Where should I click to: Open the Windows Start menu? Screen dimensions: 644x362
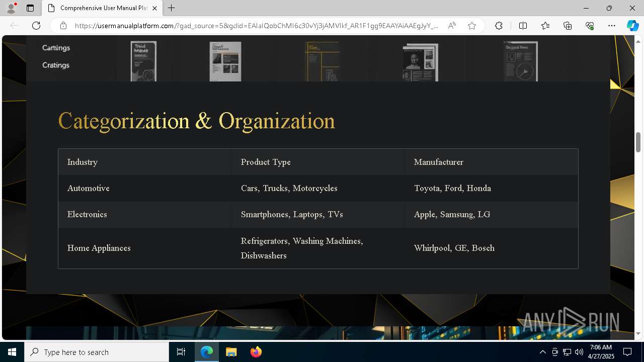pyautogui.click(x=12, y=352)
